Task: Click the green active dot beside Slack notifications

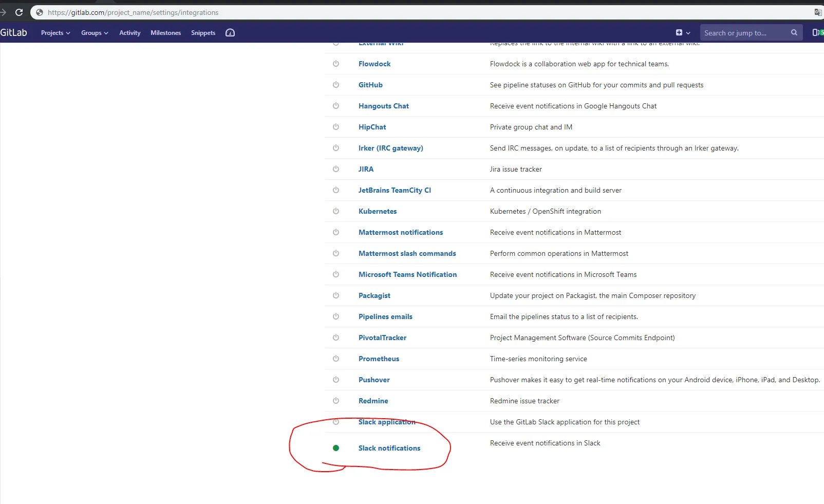Action: click(x=336, y=448)
